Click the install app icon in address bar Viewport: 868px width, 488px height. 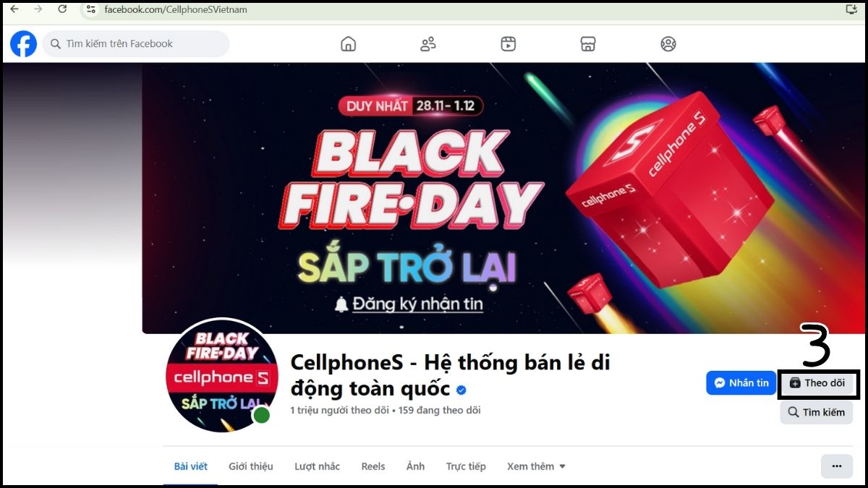pos(851,9)
